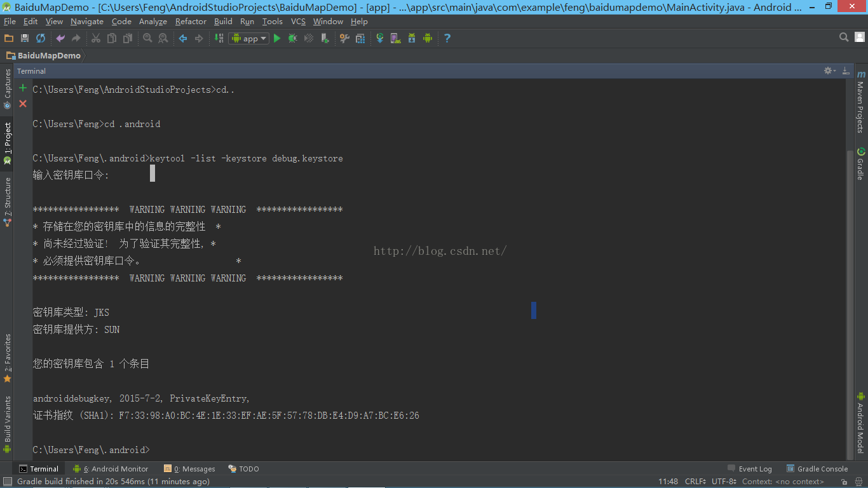This screenshot has height=488, width=868.
Task: Toggle tool window buttons at bottom-left corner
Action: tap(7, 482)
